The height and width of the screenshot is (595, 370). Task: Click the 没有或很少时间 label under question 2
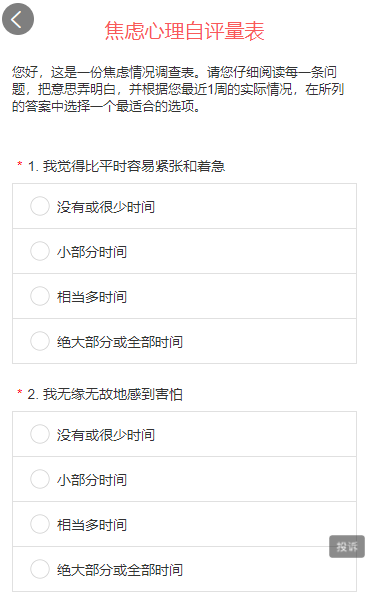(x=106, y=435)
